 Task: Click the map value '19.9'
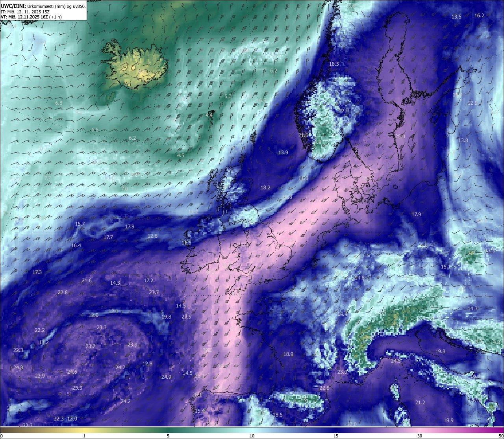pyautogui.click(x=448, y=420)
